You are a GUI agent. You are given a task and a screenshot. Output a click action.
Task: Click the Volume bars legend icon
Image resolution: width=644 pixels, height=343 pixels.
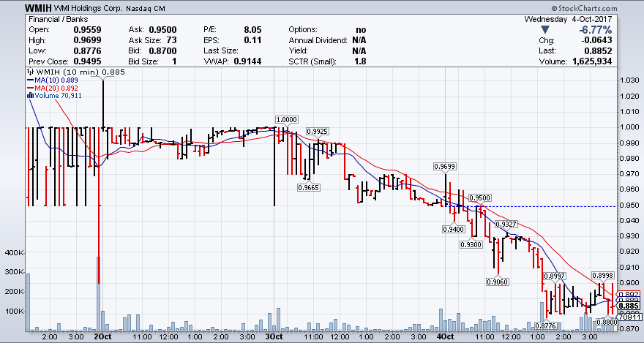click(x=29, y=95)
